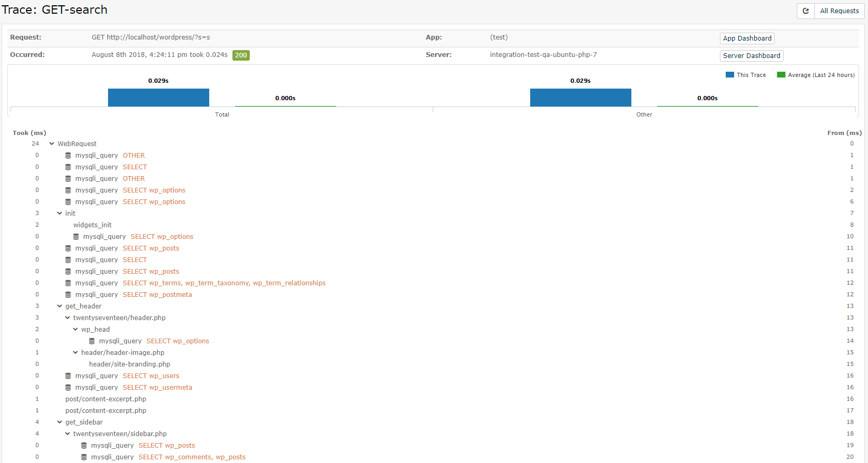Image resolution: width=868 pixels, height=463 pixels.
Task: Click database icon of first OTHER query
Action: pos(68,156)
